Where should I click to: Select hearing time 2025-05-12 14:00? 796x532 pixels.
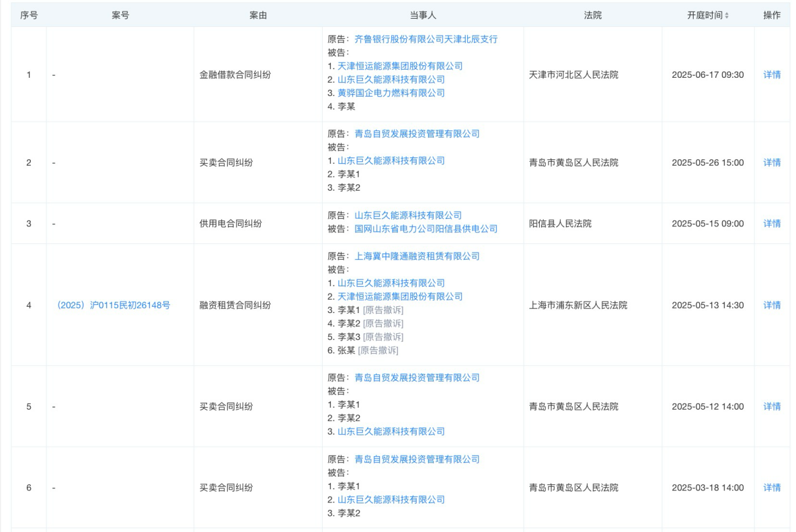707,407
